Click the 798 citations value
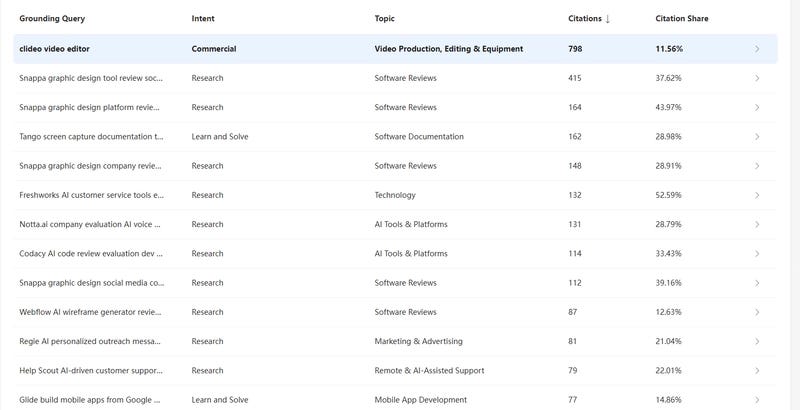 [575, 49]
